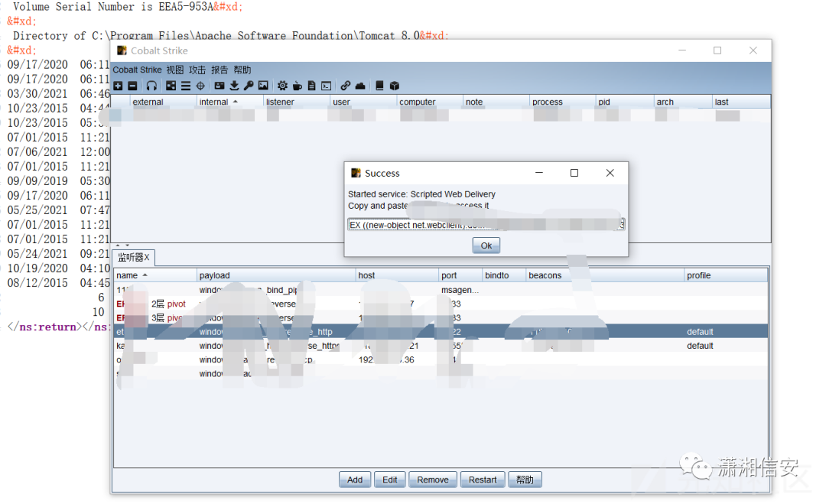The width and height of the screenshot is (826, 504).
Task: Click the minus disconnect toolbar icon
Action: click(x=133, y=86)
